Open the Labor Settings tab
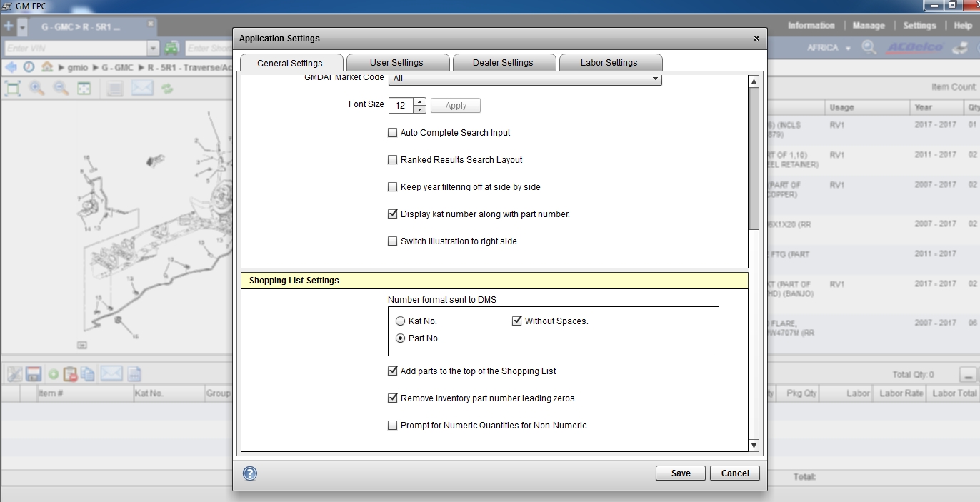The height and width of the screenshot is (502, 980). [609, 63]
